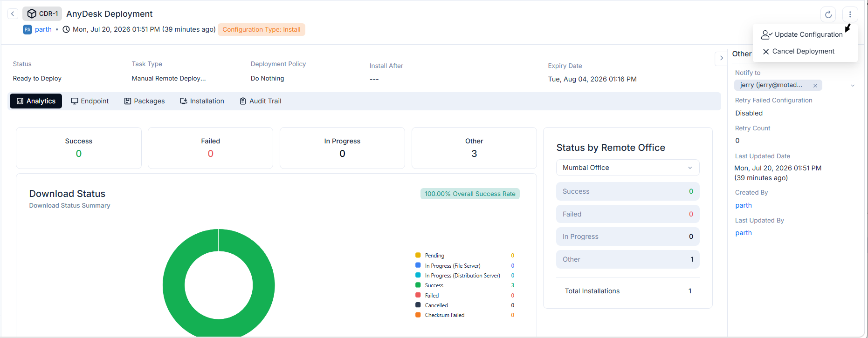Click the Disabled retry configuration value
868x338 pixels.
pyautogui.click(x=749, y=113)
